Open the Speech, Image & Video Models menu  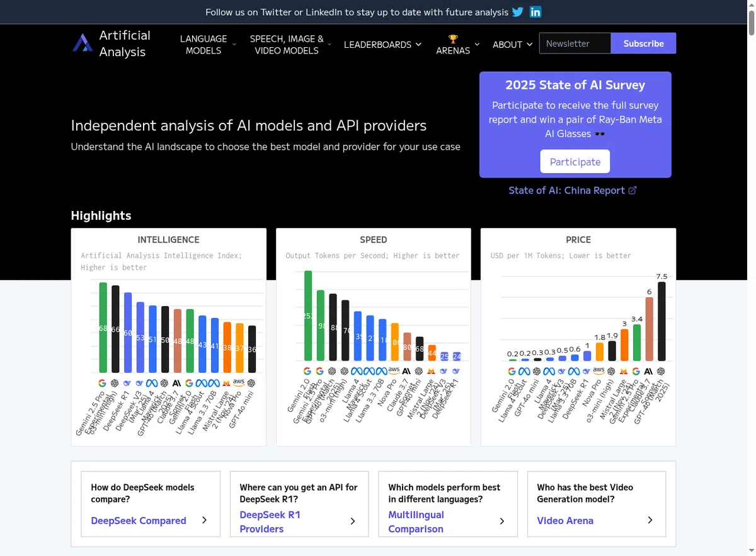(x=287, y=44)
